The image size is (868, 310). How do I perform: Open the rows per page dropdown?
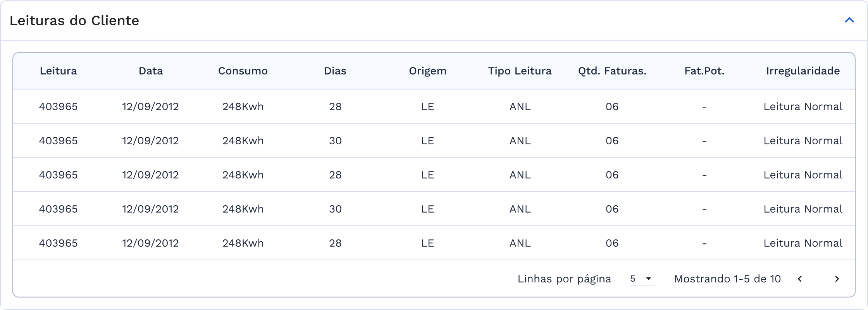[642, 279]
